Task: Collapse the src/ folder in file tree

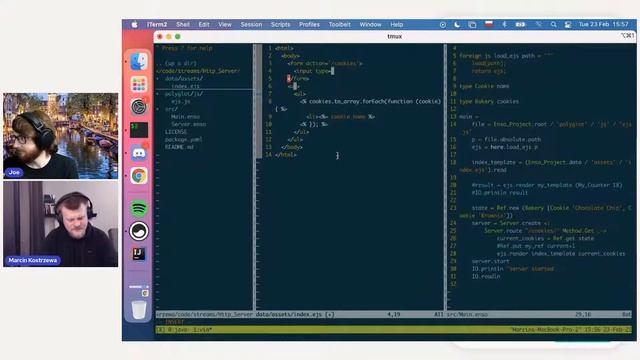Action: [x=171, y=109]
